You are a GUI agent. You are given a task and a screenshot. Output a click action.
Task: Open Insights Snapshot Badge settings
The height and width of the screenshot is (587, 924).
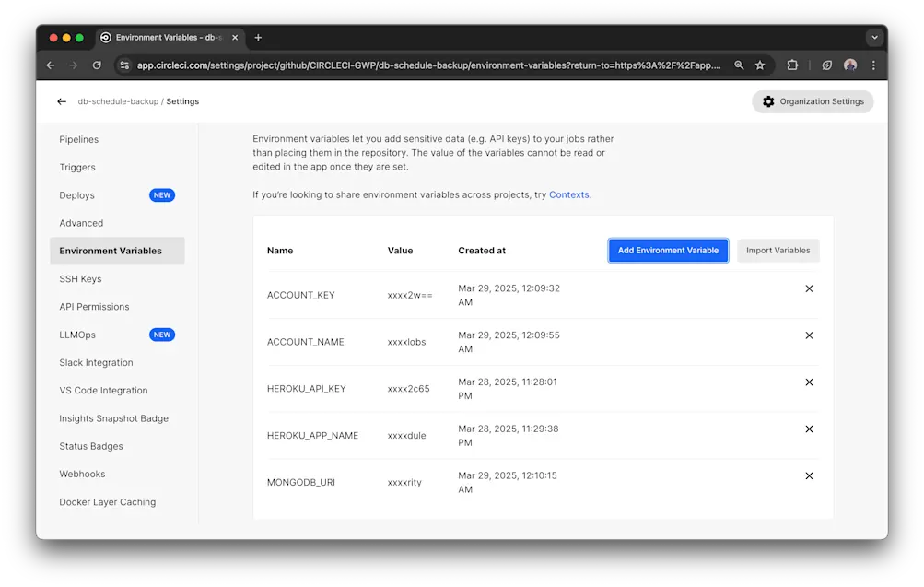click(x=113, y=418)
